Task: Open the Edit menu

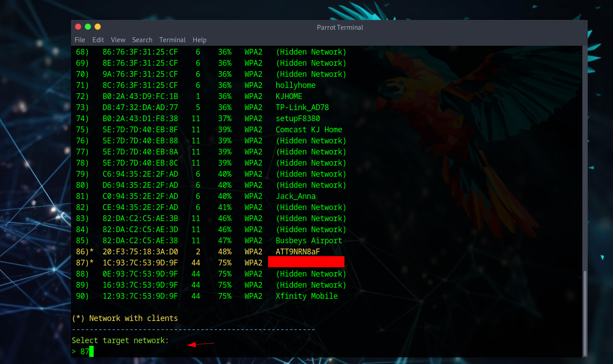Action: pyautogui.click(x=98, y=40)
